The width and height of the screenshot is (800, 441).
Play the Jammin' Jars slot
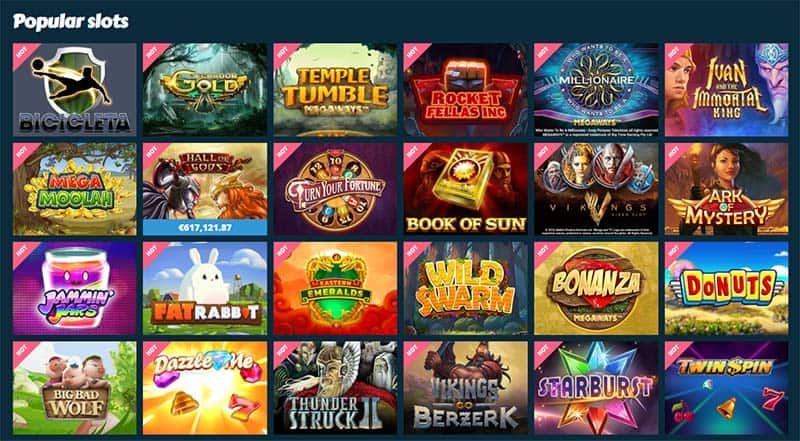[x=74, y=288]
